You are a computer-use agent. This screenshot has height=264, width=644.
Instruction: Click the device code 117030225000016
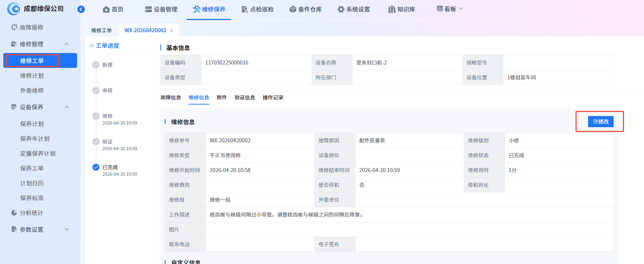point(227,63)
